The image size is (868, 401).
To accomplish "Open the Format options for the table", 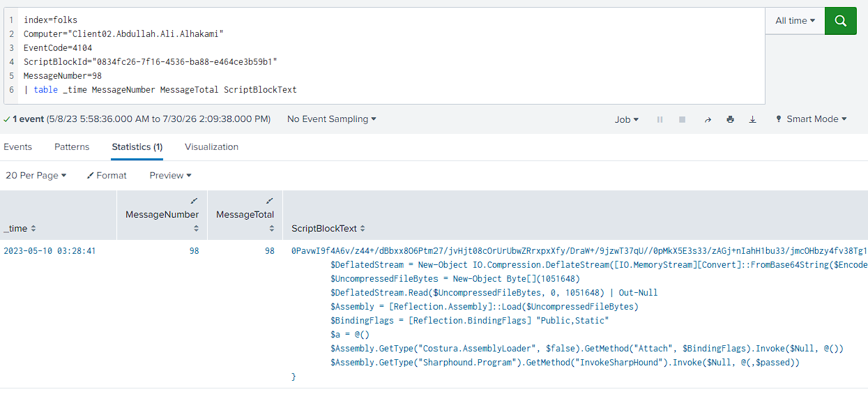I will 107,175.
